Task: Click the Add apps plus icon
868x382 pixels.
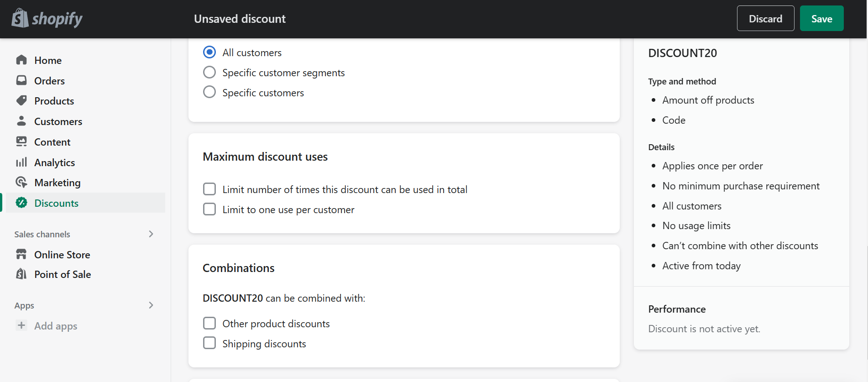Action: [21, 325]
